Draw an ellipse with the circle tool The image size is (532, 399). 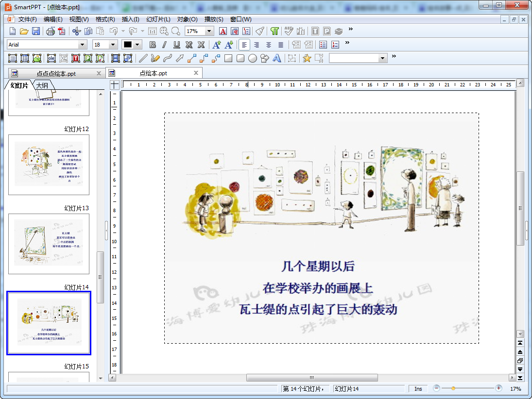(x=253, y=58)
